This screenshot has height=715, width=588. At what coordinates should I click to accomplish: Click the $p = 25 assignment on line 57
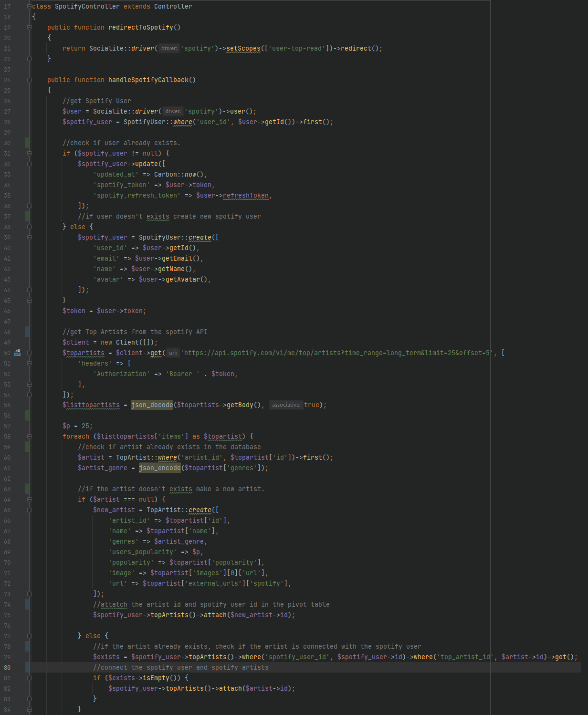click(x=78, y=426)
